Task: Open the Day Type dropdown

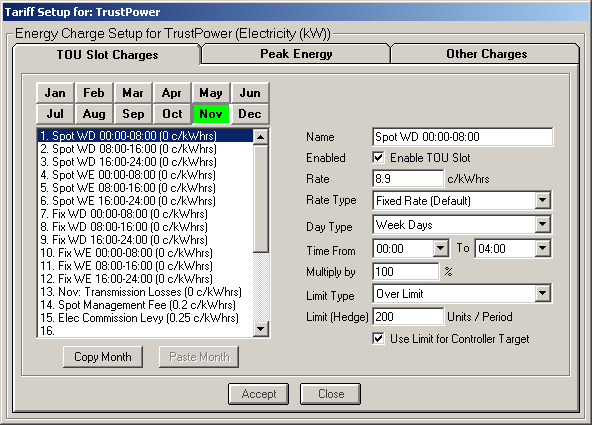Action: [x=542, y=225]
